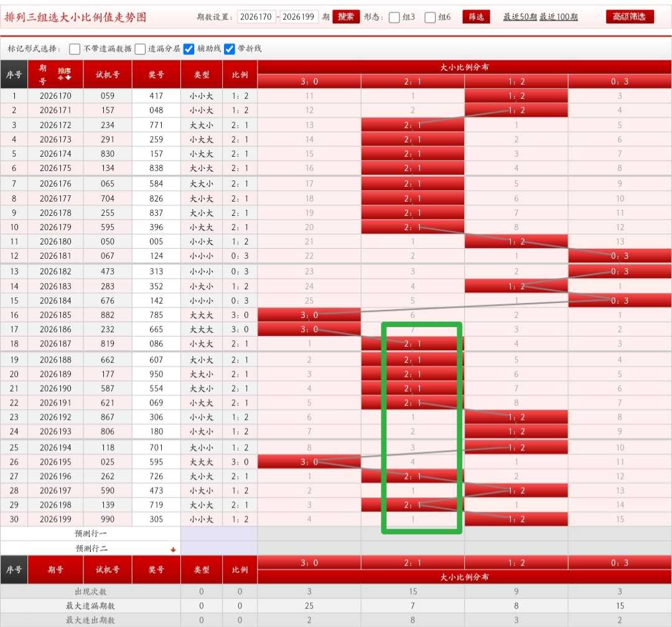Toggle the 不带遗漏数据 checkbox
Image resolution: width=672 pixels, height=627 pixels.
(75, 49)
